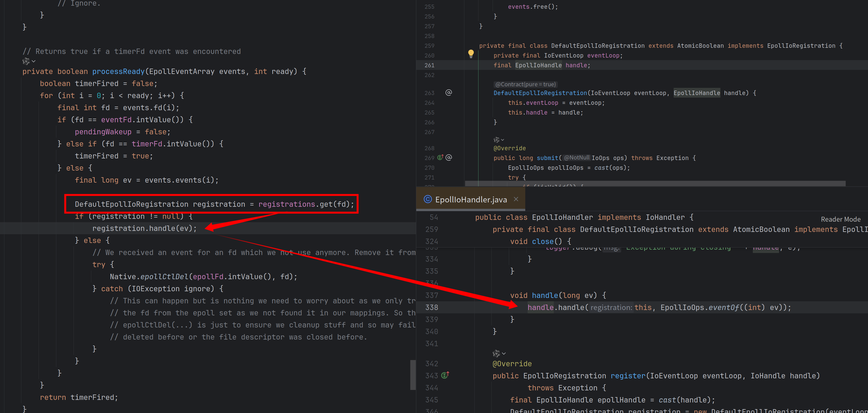Jump to sticky line 'public class EpollIoHandler implements IoHandler'

click(x=584, y=218)
